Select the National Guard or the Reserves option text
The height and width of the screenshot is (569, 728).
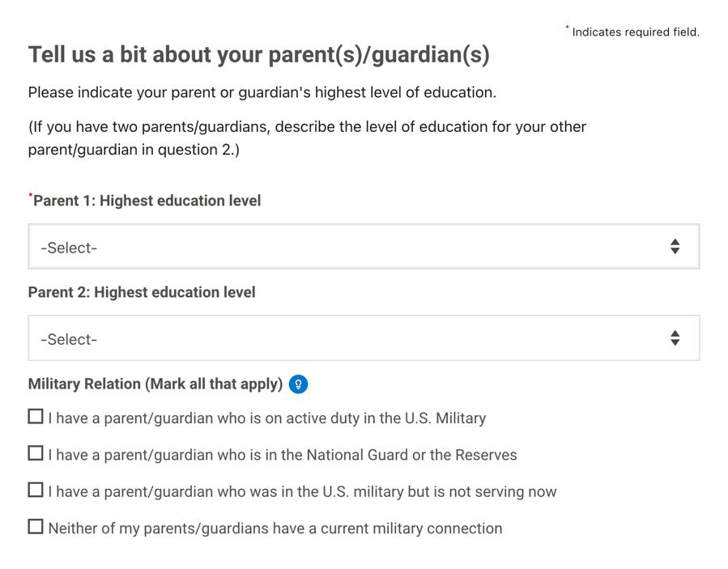click(x=283, y=455)
